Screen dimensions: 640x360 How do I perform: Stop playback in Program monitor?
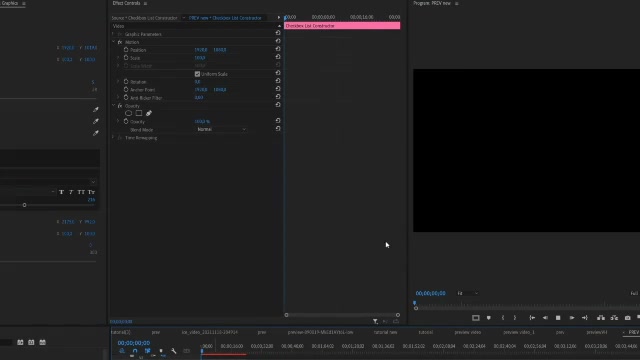tap(558, 318)
